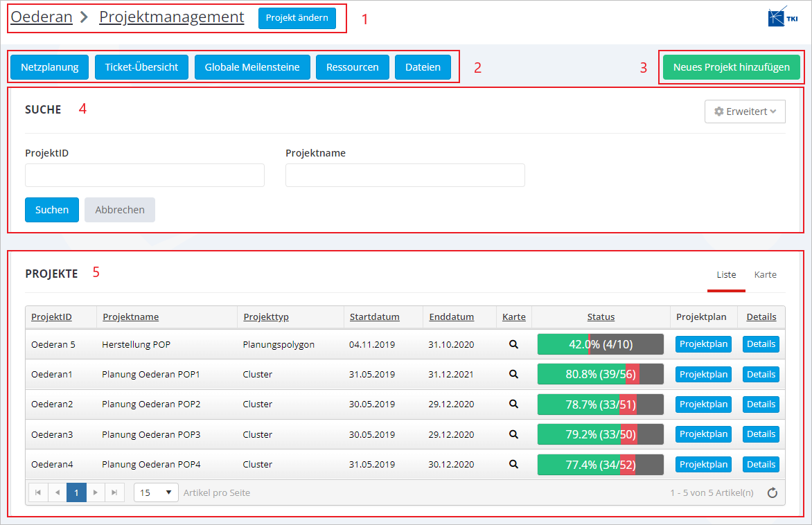Select the Liste tab
The height and width of the screenshot is (525, 812).
click(726, 275)
